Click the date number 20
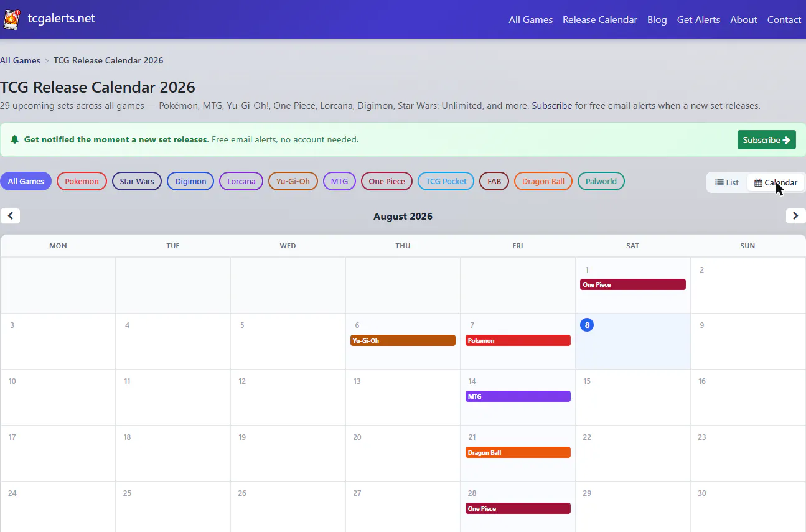 tap(357, 437)
